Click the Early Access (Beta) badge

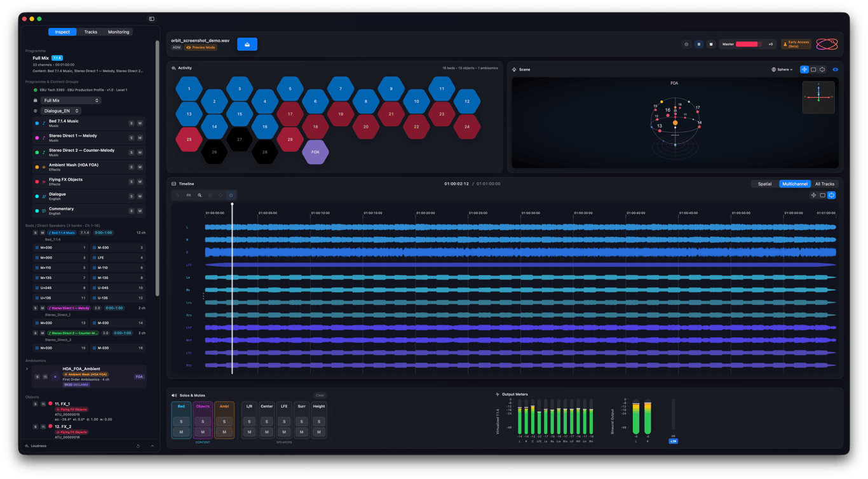[x=796, y=44]
